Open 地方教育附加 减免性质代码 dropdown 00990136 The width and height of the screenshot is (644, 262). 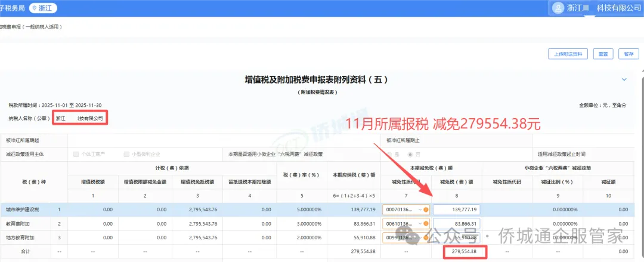click(x=406, y=238)
